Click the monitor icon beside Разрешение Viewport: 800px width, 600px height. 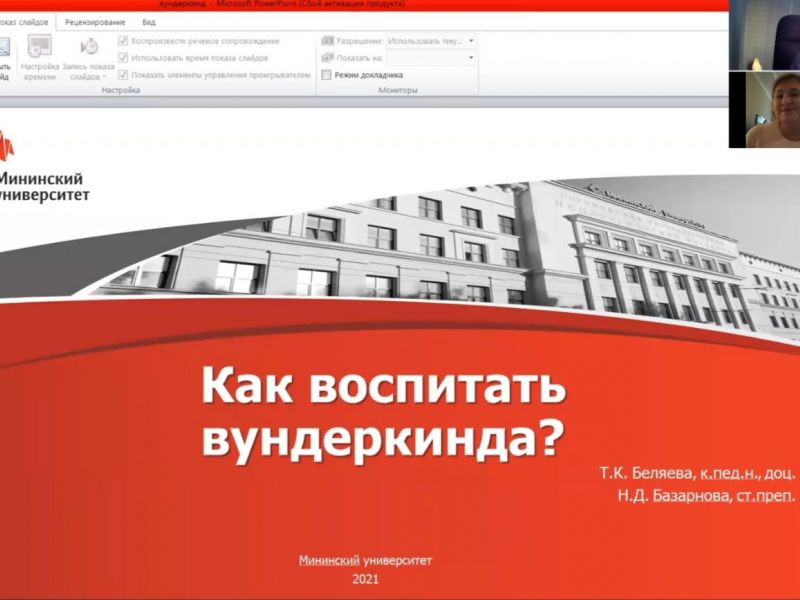pyautogui.click(x=327, y=41)
